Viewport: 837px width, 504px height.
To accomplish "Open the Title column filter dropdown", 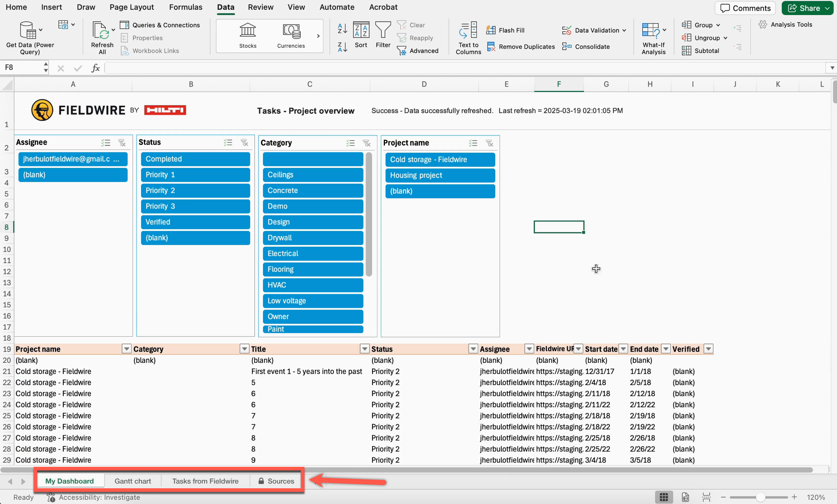I will click(364, 349).
